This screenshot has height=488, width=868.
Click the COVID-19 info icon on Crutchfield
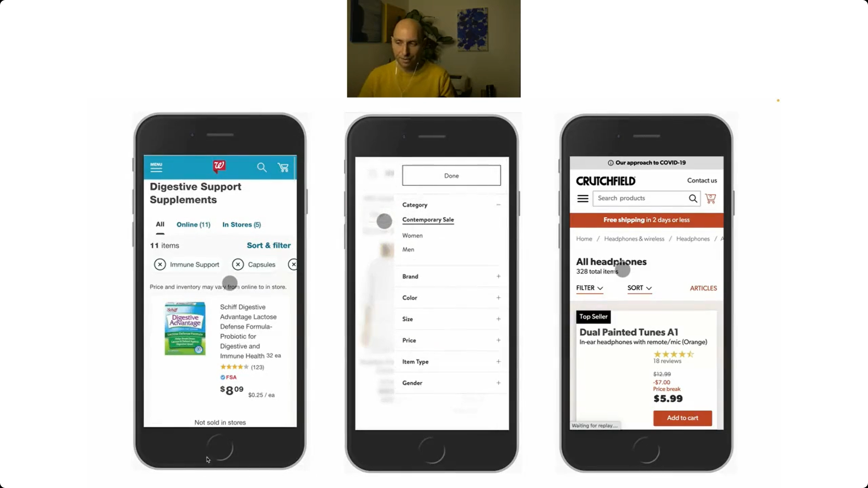(x=610, y=162)
